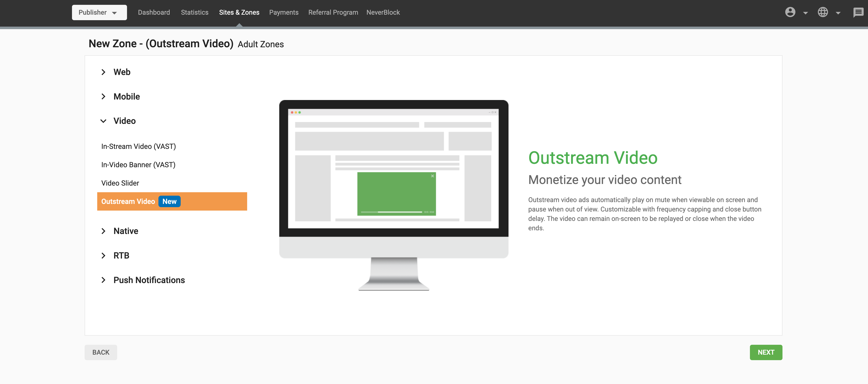Viewport: 868px width, 384px height.
Task: Go to the Statistics menu
Action: (194, 12)
